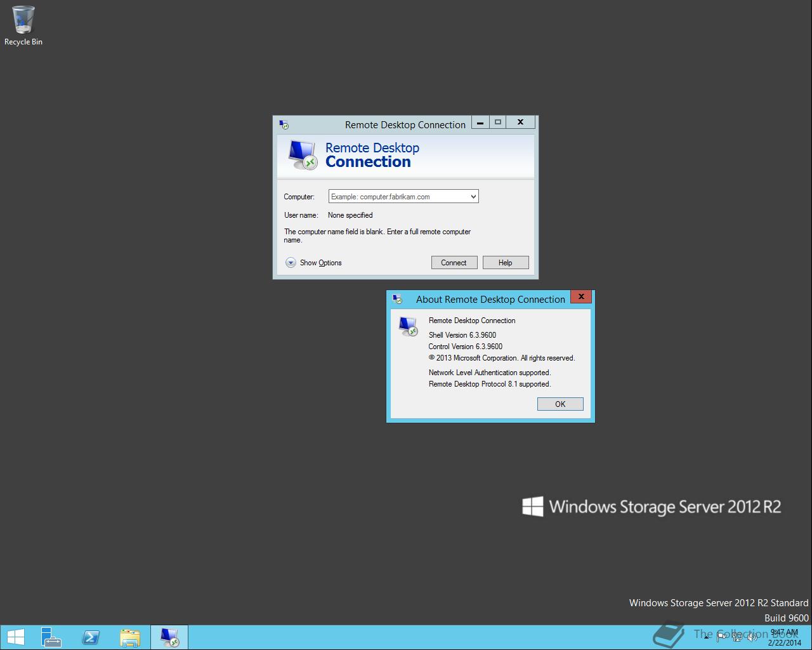
Task: Select 'Shell Version 6.3.9600' text
Action: pyautogui.click(x=462, y=335)
